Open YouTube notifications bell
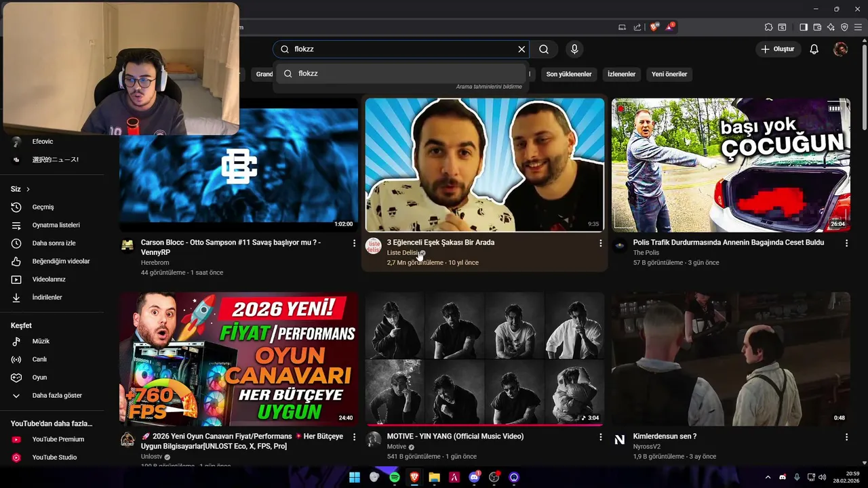Viewport: 868px width, 488px height. 814,49
